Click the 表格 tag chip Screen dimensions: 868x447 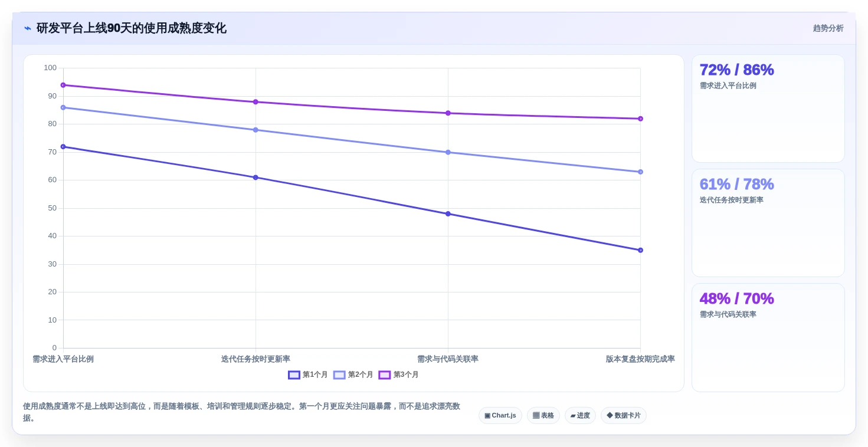(543, 416)
